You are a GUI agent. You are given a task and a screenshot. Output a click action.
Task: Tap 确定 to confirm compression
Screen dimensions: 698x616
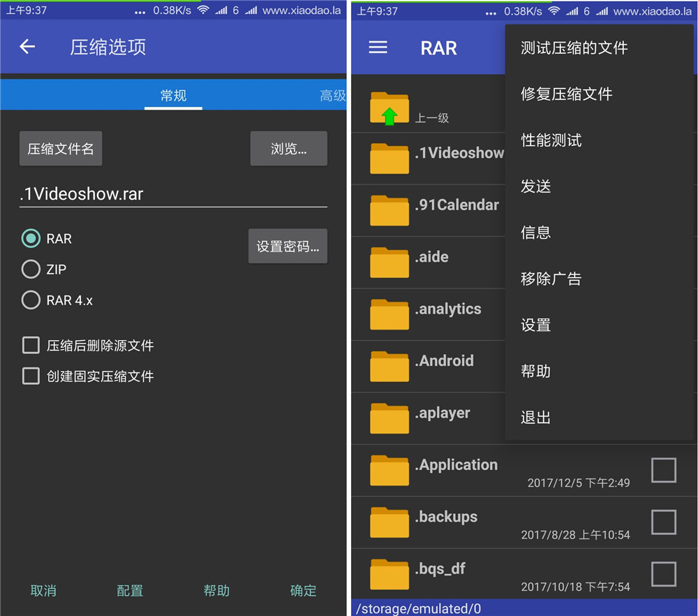coord(303,591)
